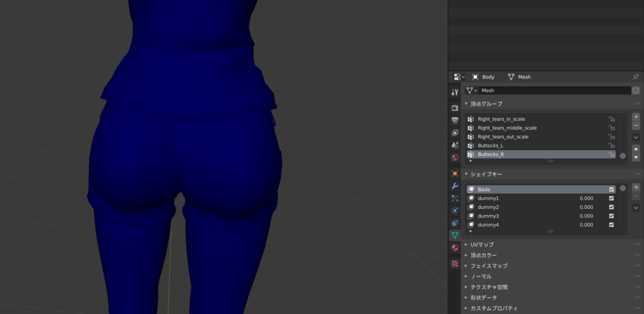Click the vertex group list scrollbar handle

click(623, 156)
